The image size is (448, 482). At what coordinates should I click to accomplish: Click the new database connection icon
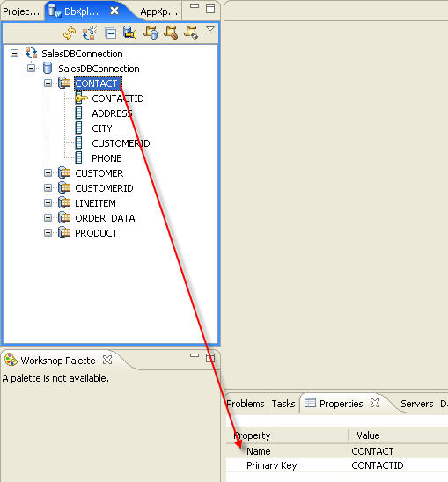coord(90,33)
